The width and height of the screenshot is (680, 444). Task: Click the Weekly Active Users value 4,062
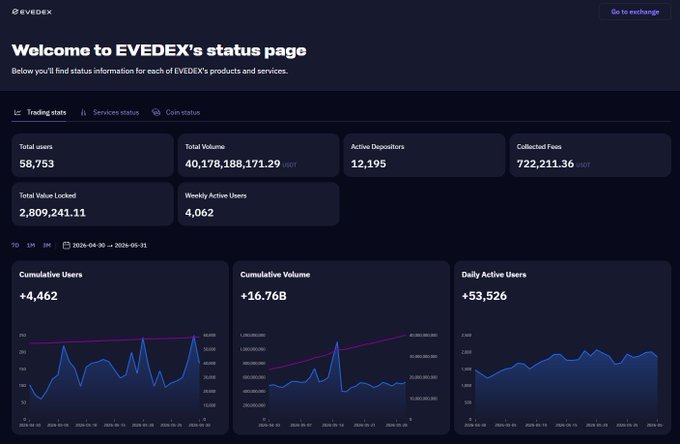coord(199,213)
